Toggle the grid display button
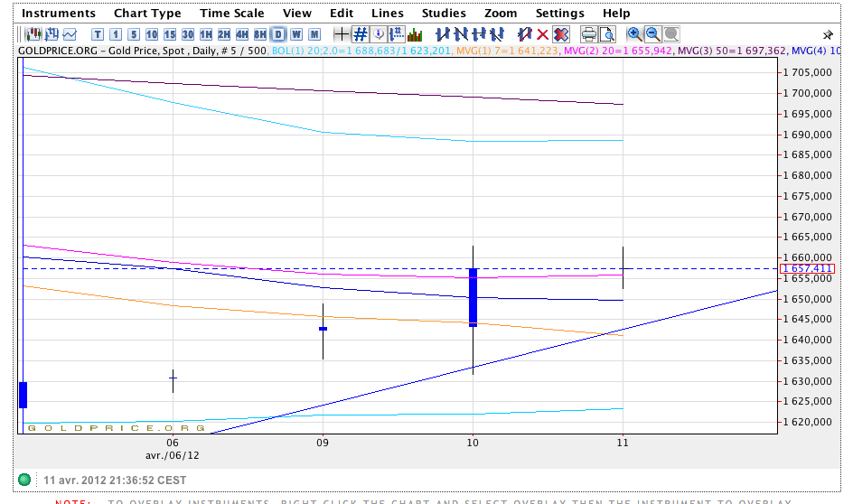Viewport: 853px width, 504px height. [x=360, y=34]
